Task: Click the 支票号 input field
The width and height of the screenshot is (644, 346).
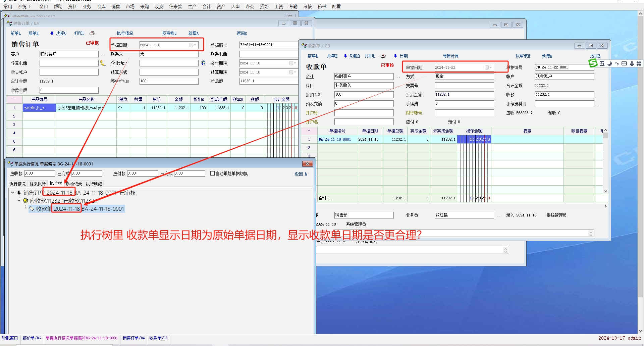Action: [464, 86]
